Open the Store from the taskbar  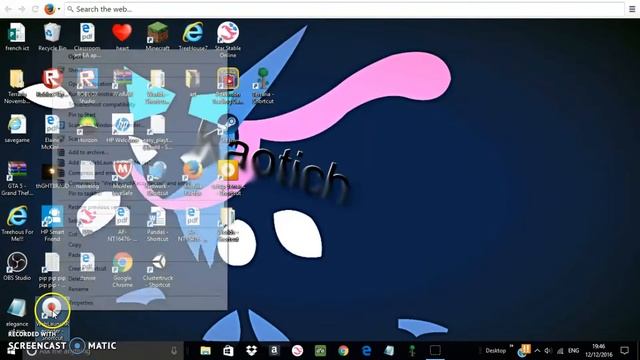point(228,351)
